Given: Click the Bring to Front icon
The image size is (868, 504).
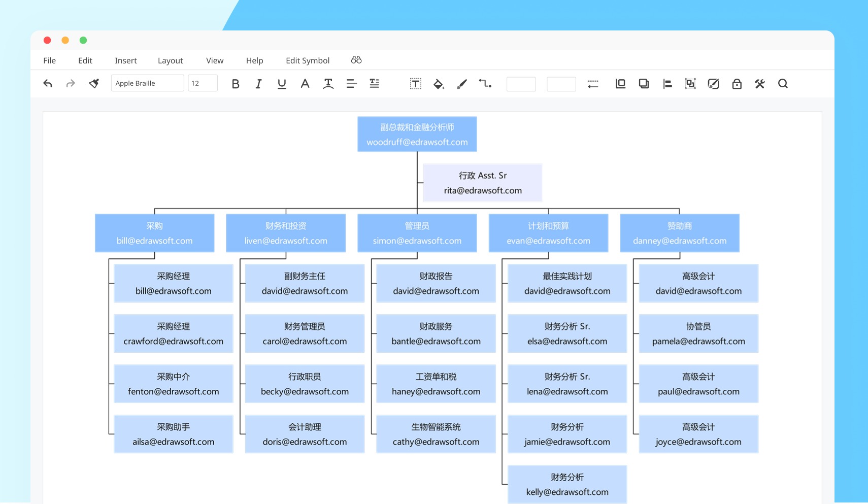Looking at the screenshot, I should tap(620, 84).
